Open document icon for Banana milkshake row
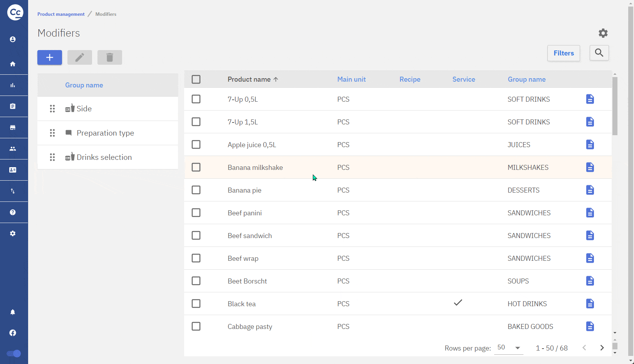The height and width of the screenshot is (364, 634). 590,167
